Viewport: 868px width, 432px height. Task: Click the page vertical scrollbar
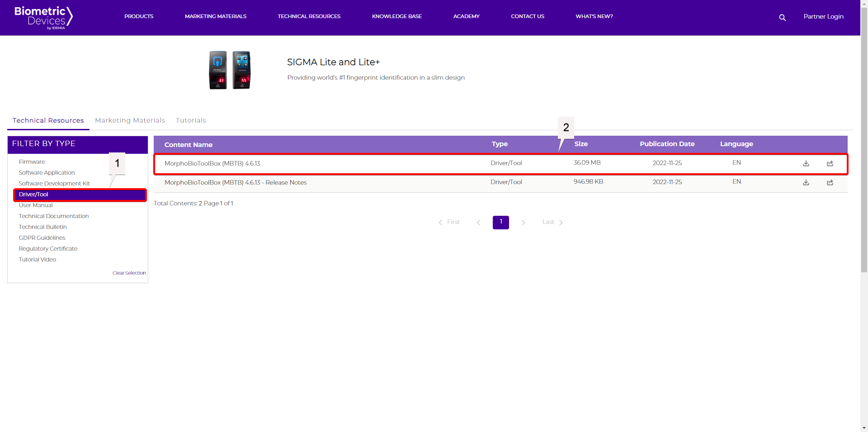[864, 139]
